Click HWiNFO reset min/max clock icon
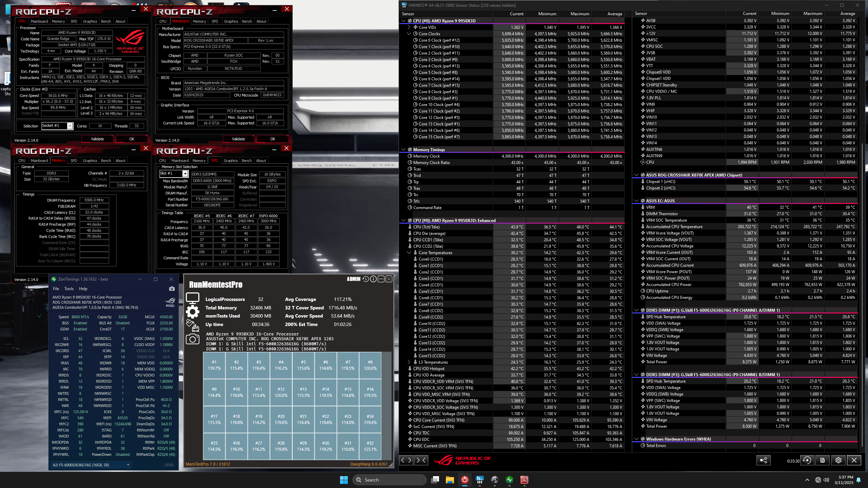The image size is (868, 488). [807, 460]
